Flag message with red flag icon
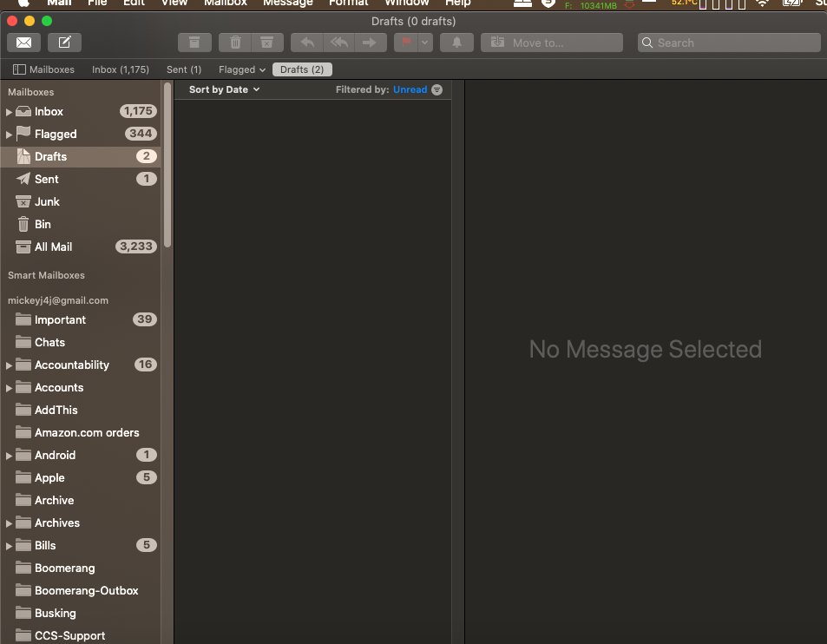 tap(406, 43)
